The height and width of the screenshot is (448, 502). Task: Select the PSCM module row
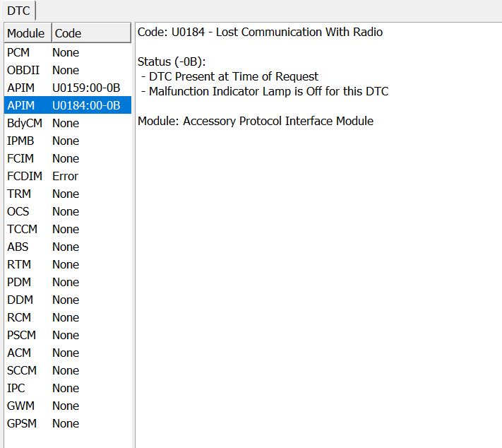click(68, 335)
